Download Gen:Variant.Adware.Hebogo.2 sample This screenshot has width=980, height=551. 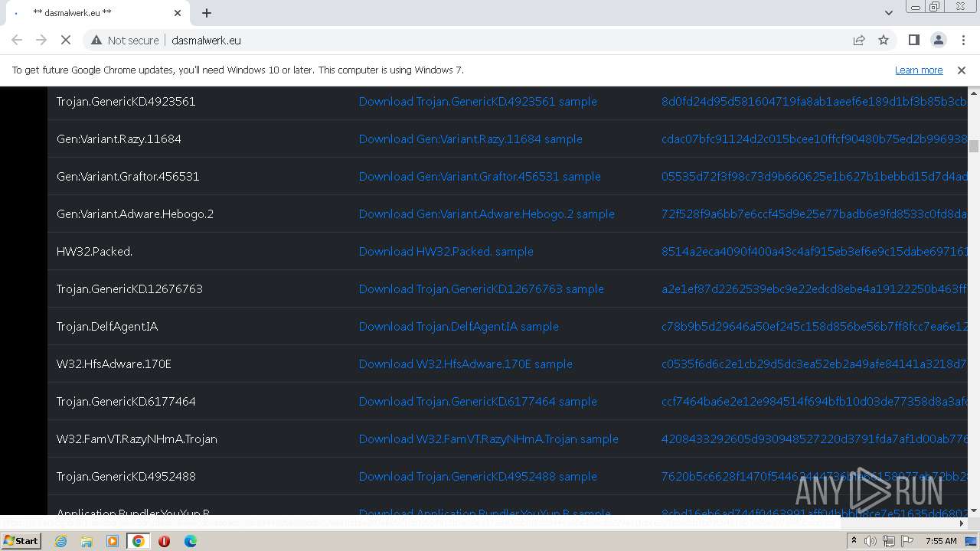click(x=486, y=214)
